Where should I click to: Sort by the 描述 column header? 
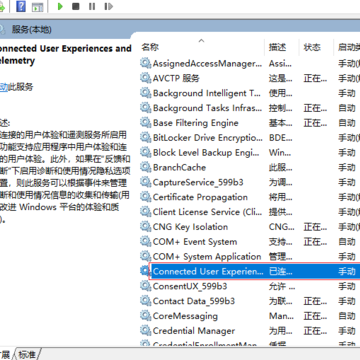(277, 47)
